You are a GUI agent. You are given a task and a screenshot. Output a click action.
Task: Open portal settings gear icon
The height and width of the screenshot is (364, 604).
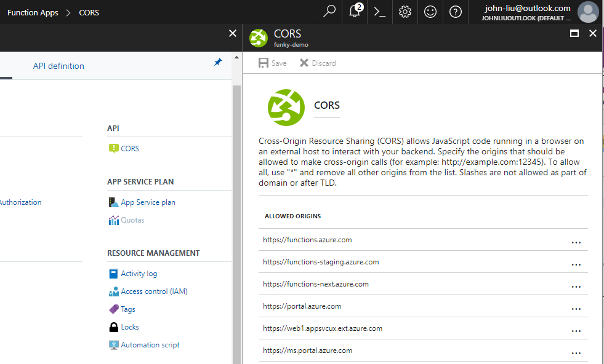pyautogui.click(x=405, y=12)
